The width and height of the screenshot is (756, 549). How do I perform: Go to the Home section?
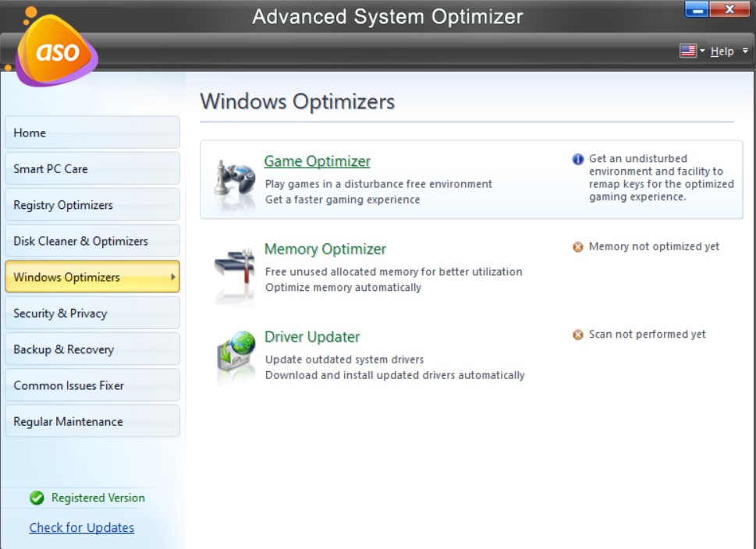pos(92,132)
